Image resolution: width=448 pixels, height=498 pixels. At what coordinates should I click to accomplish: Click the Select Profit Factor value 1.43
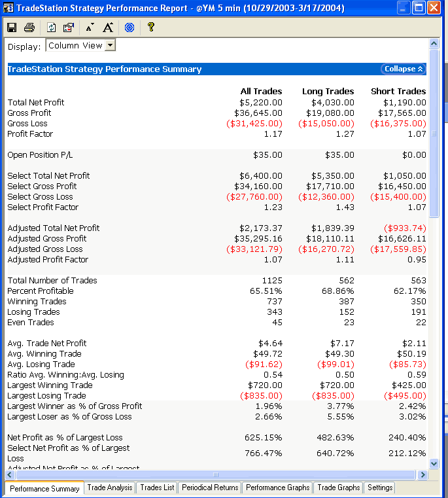pos(345,207)
